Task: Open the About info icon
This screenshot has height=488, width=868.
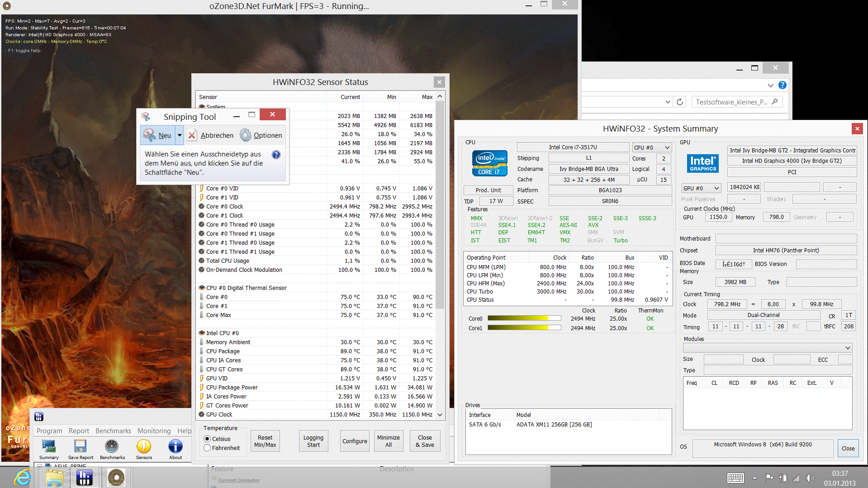Action: [x=175, y=446]
